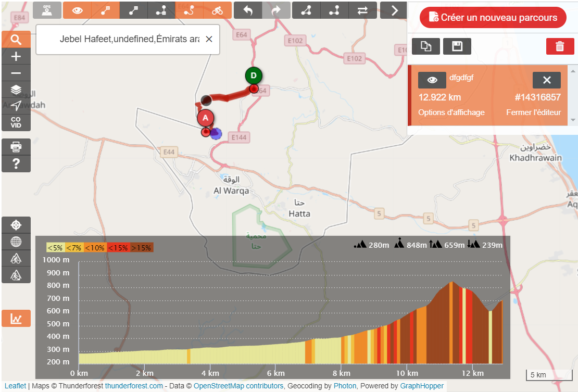Toggle the elevation profile chart button

[x=16, y=318]
